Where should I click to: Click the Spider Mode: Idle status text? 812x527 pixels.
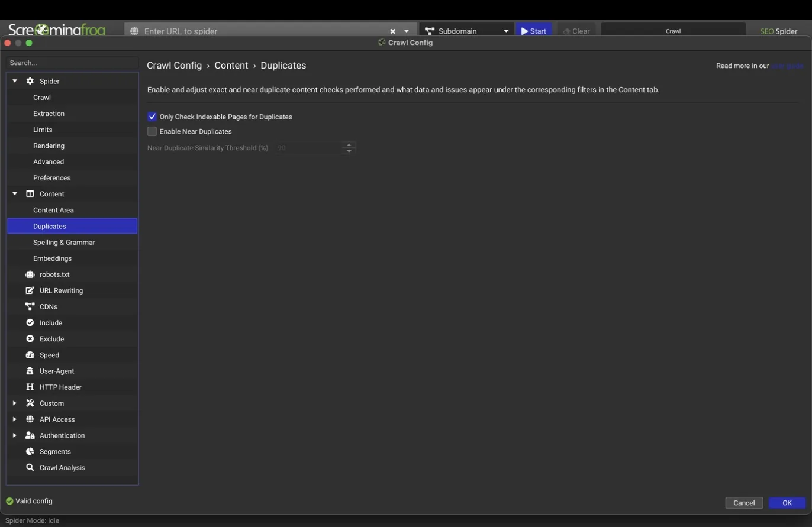tap(32, 520)
